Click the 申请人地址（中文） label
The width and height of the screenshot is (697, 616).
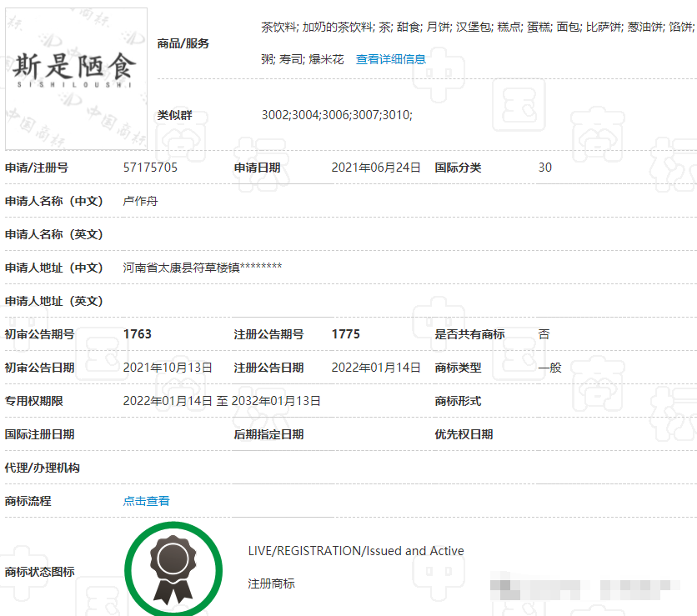[54, 268]
